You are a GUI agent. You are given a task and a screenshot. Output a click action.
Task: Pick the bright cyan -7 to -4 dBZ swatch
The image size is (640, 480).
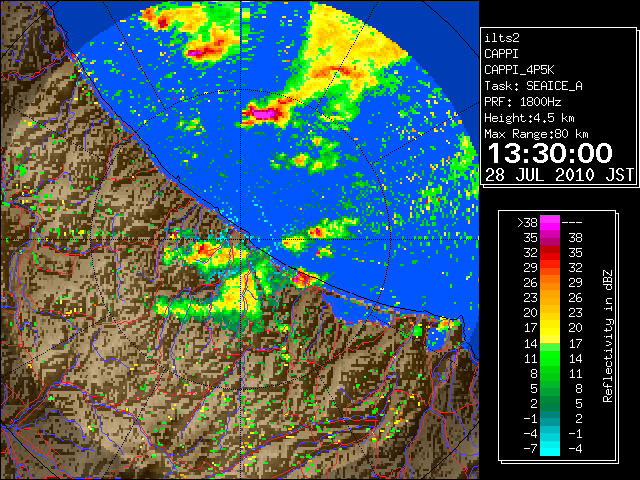pos(550,449)
